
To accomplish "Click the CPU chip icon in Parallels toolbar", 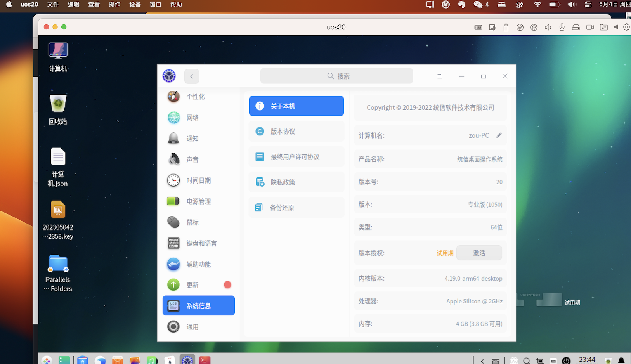I will coord(492,27).
